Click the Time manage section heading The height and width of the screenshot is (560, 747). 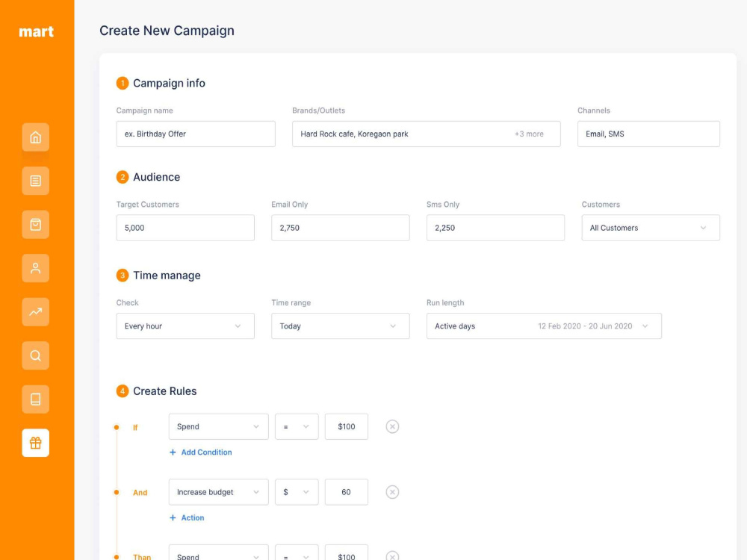(x=167, y=276)
